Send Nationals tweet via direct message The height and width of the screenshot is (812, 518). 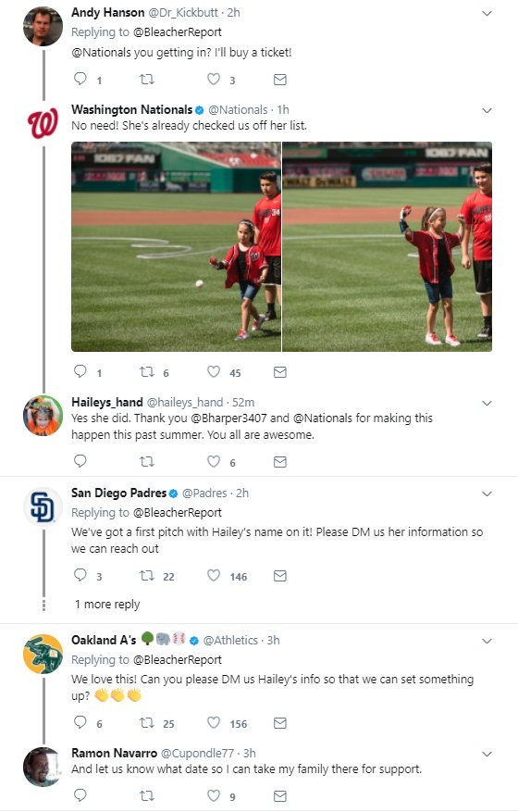pos(280,372)
